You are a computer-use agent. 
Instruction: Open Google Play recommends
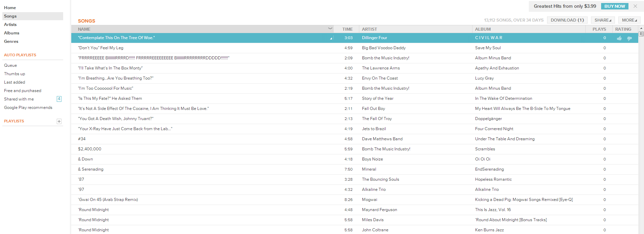(x=28, y=108)
